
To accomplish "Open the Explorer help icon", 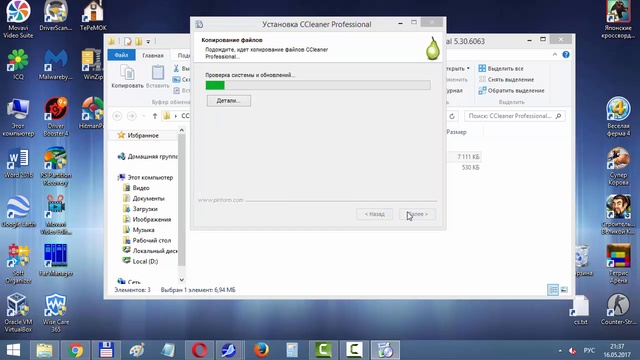I will coord(566,54).
